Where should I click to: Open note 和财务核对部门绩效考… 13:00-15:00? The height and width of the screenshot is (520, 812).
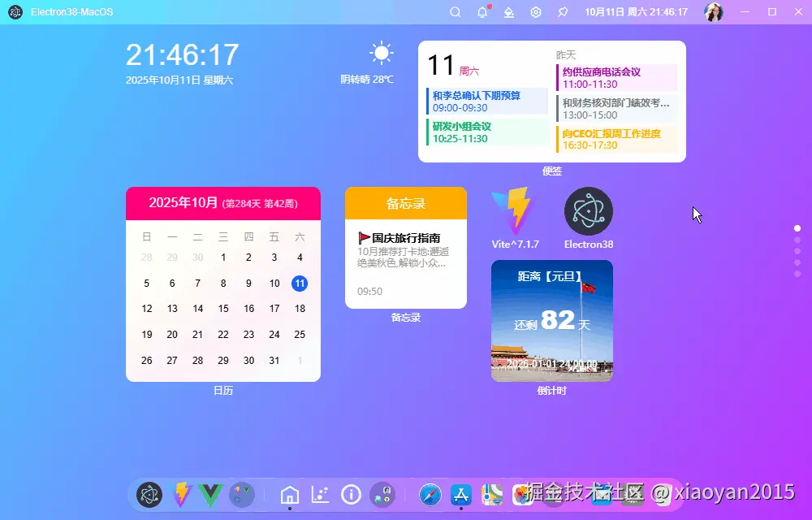[617, 108]
